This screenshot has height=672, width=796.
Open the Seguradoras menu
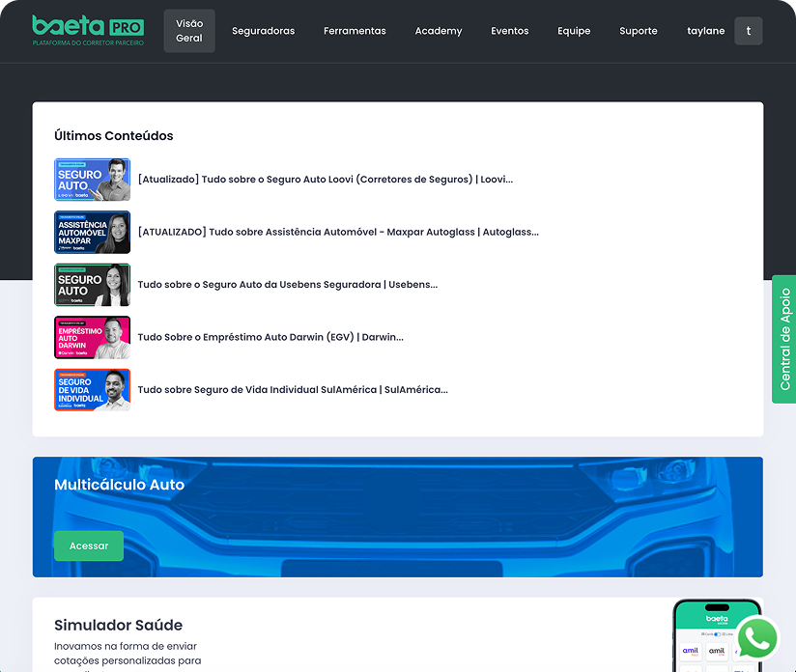pos(264,31)
